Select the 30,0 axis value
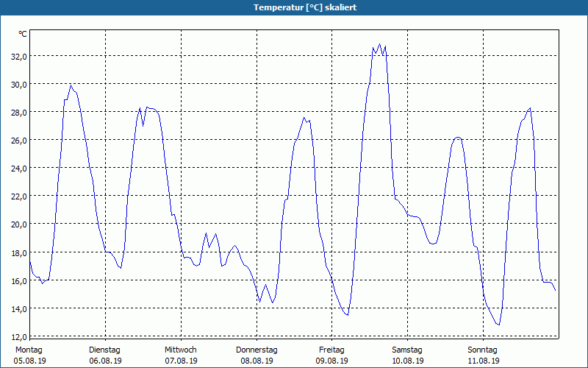This screenshot has width=588, height=368. point(19,85)
